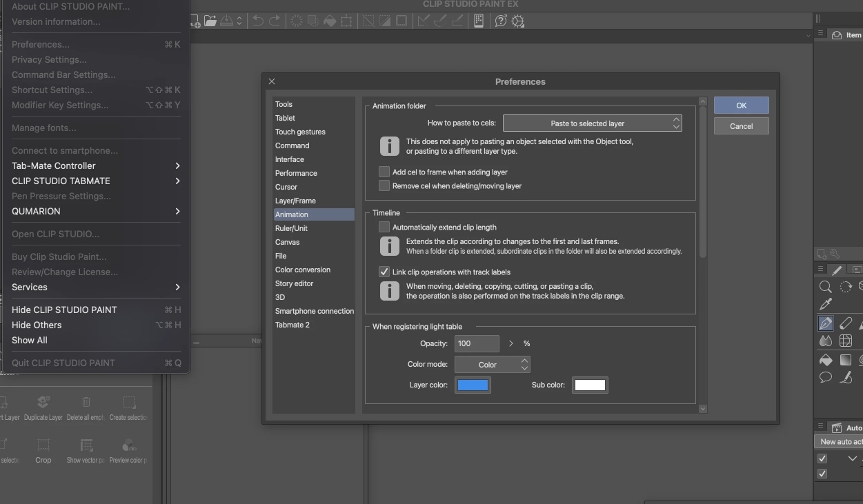Screen dimensions: 863x504
Task: Check Automatically extend clip length
Action: [x=384, y=227]
